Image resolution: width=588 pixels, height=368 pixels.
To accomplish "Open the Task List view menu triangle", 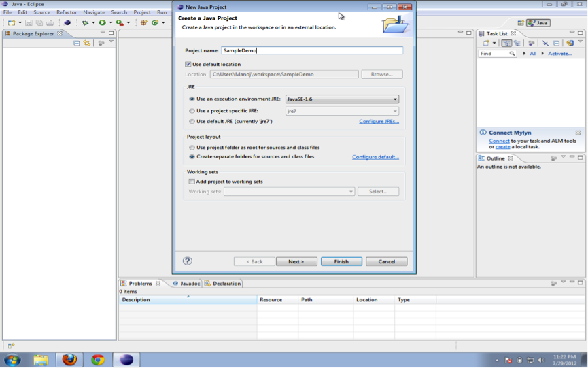I will 580,42.
